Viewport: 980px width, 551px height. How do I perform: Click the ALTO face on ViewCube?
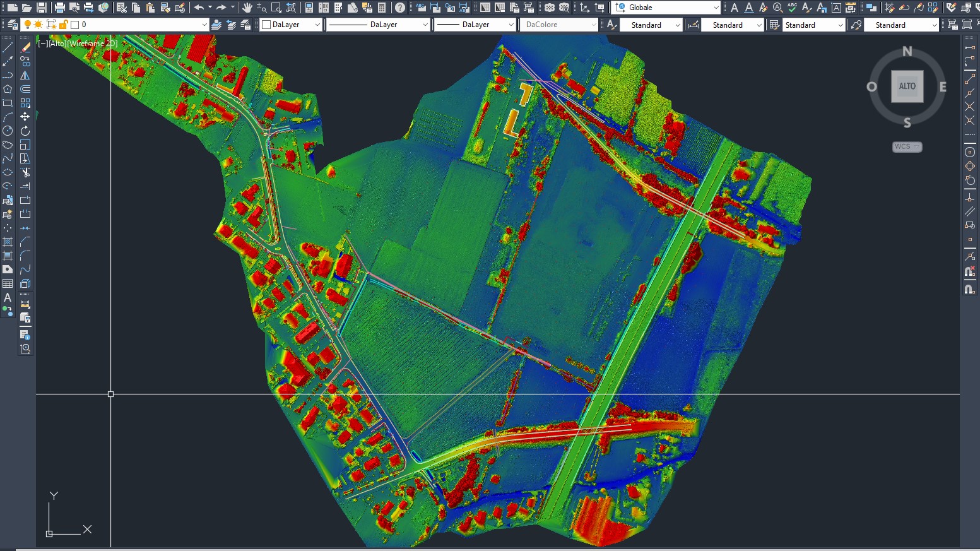coord(907,86)
